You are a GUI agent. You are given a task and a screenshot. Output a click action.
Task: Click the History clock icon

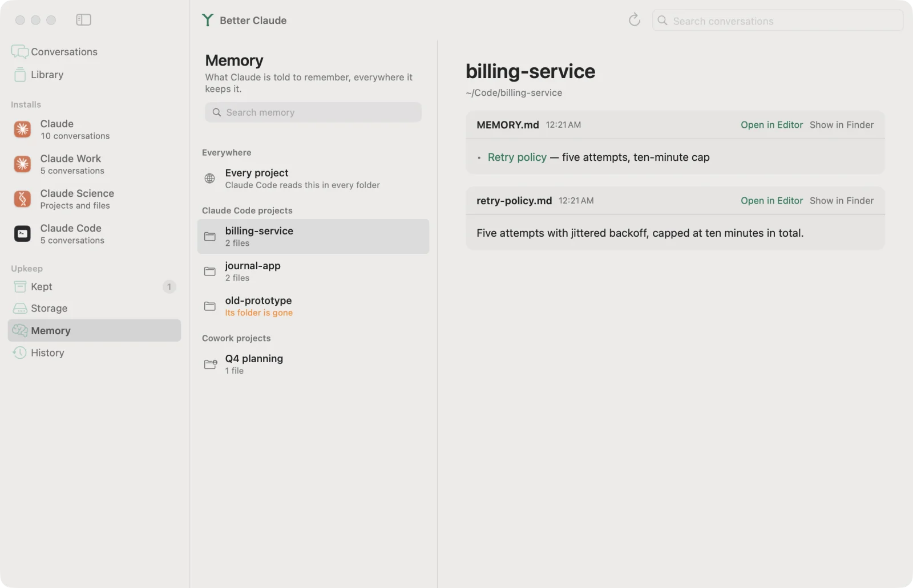click(20, 352)
